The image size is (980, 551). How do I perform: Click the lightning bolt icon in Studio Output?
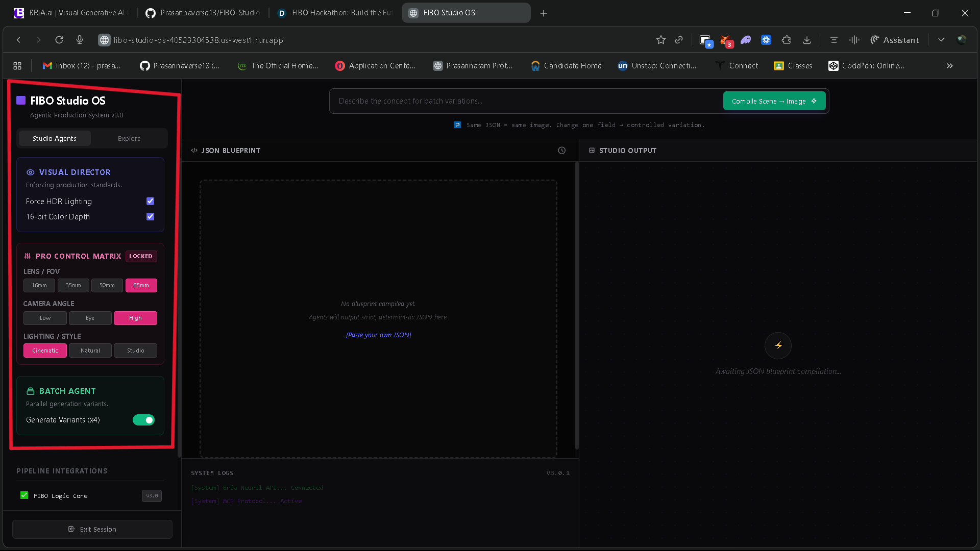point(778,345)
